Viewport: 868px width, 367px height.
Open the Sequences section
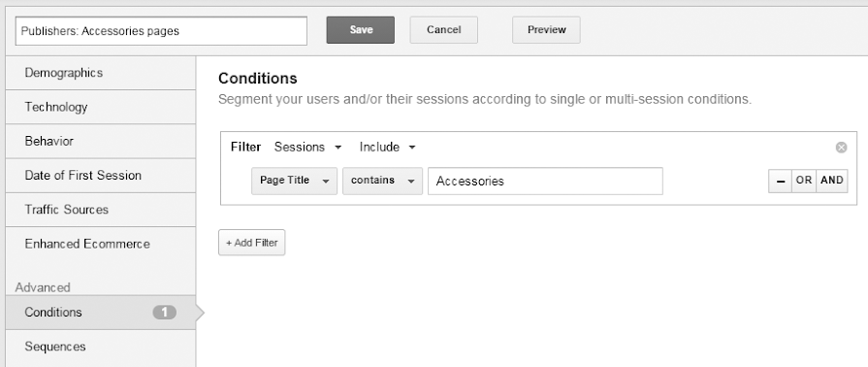[100, 347]
